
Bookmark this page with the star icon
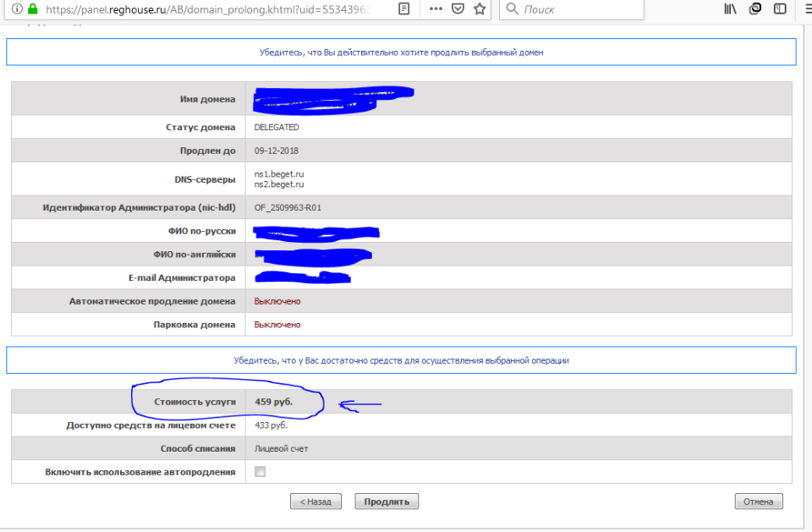point(480,8)
